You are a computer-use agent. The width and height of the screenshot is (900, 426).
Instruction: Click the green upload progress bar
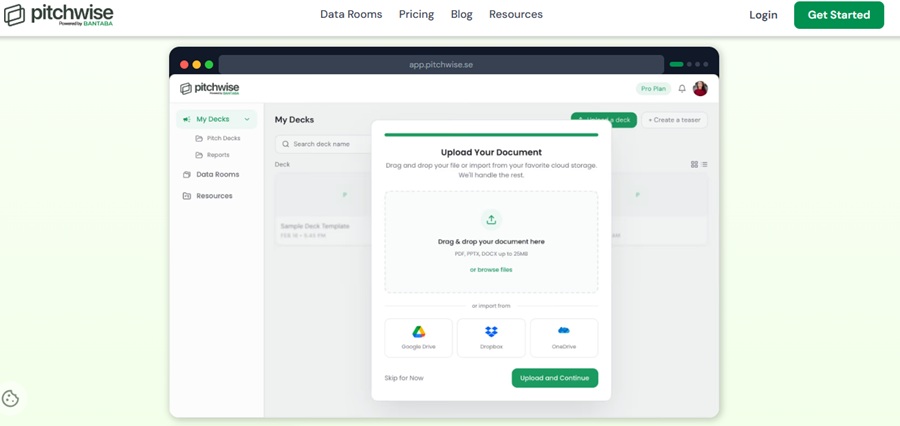click(491, 135)
